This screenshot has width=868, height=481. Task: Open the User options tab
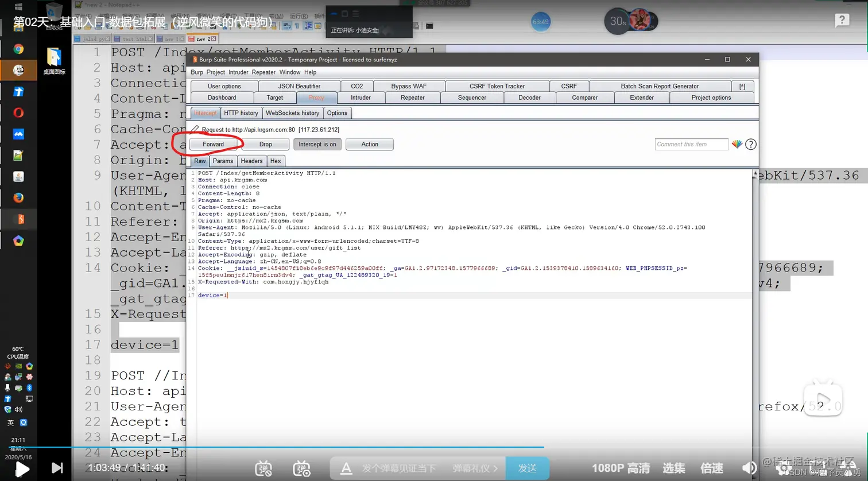[x=224, y=86]
